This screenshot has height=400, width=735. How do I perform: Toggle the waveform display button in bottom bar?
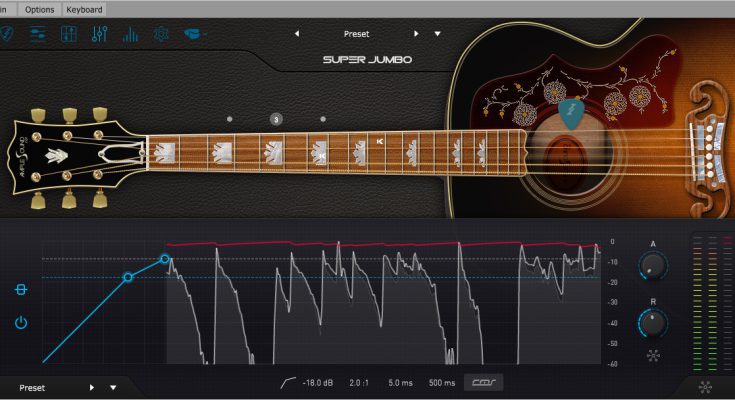click(x=489, y=383)
